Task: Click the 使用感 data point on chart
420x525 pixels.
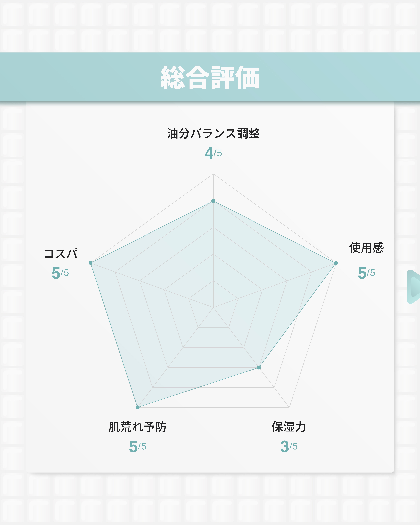Action: point(336,263)
